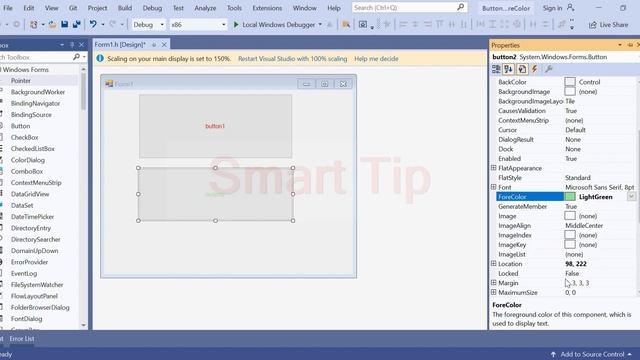
Task: Click Restart Visual Studio with 100% scaling
Action: [292, 58]
